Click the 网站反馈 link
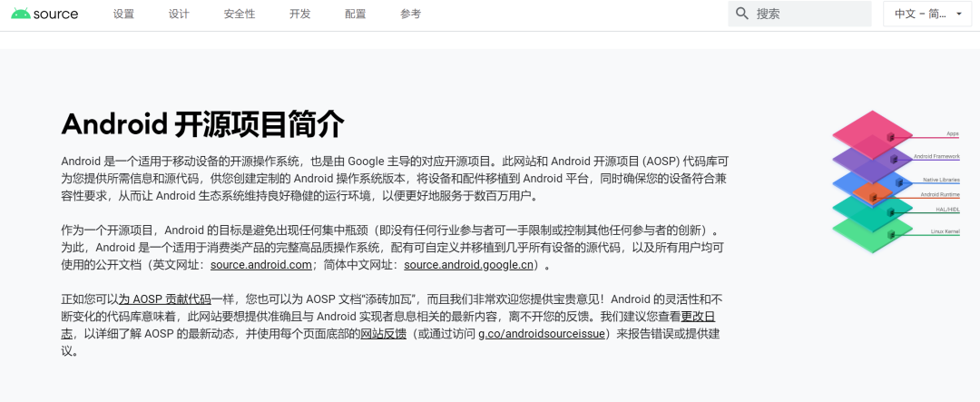This screenshot has height=402, width=980. (x=384, y=334)
